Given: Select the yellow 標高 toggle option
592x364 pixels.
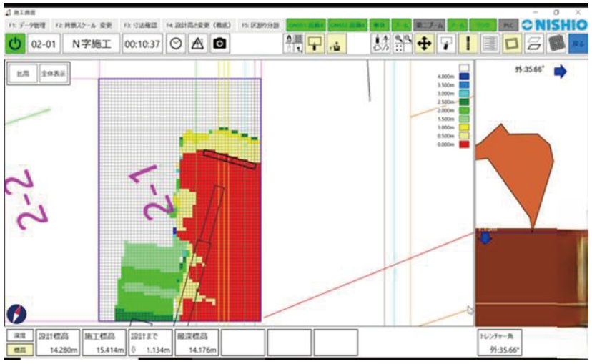Looking at the screenshot, I should (19, 350).
